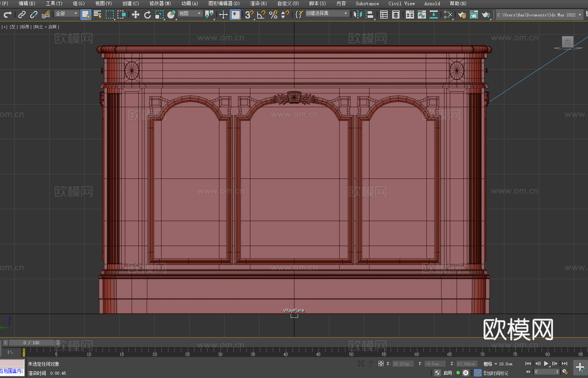The width and height of the screenshot is (588, 378).
Task: Open the Select by Name list
Action: click(98, 14)
